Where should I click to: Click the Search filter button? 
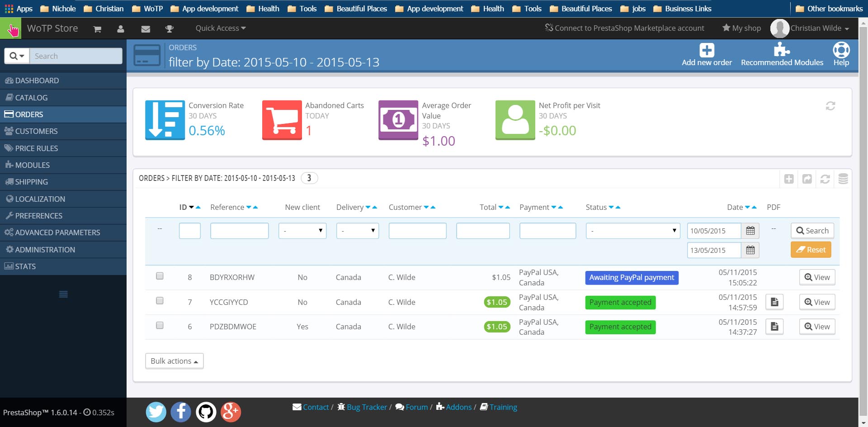click(x=812, y=231)
